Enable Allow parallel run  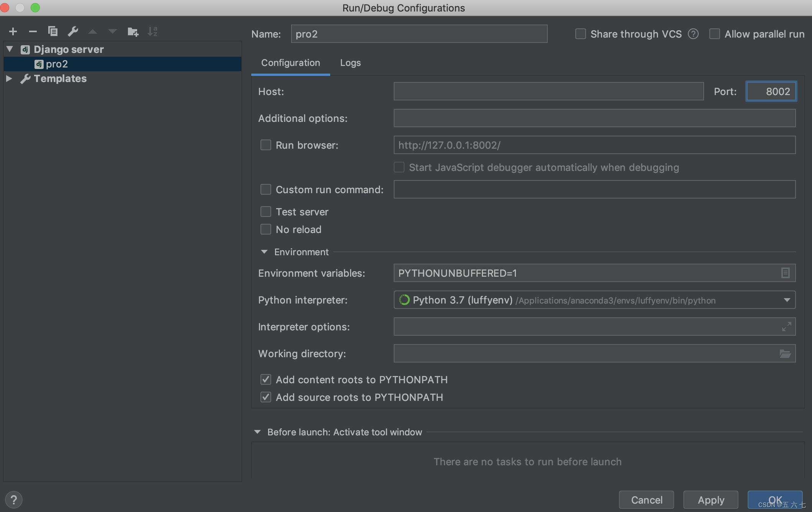(x=715, y=34)
